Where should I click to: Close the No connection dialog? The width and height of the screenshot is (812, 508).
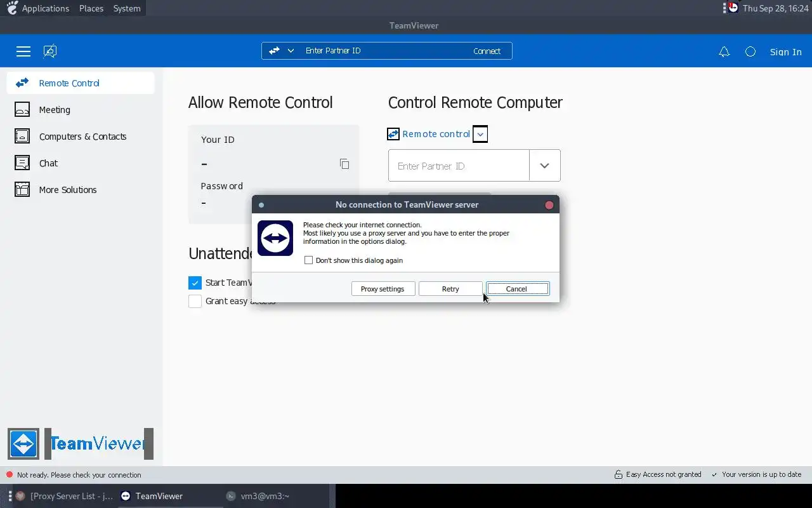549,205
